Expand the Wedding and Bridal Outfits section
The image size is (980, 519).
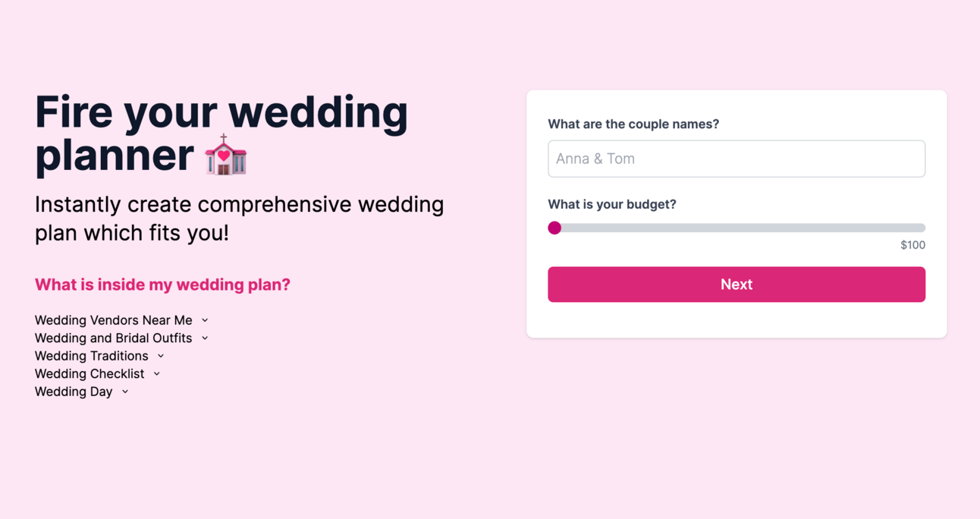pyautogui.click(x=114, y=338)
